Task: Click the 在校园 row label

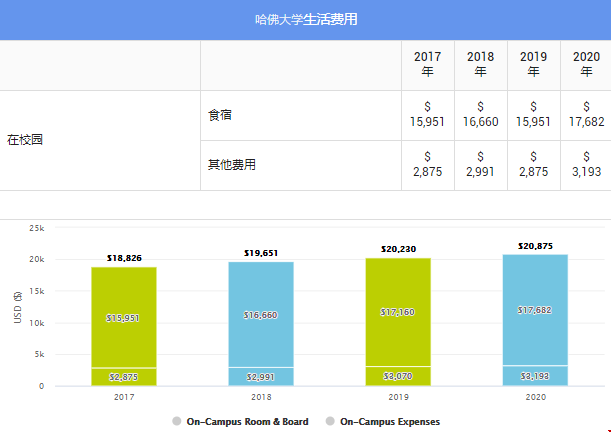Action: 25,140
